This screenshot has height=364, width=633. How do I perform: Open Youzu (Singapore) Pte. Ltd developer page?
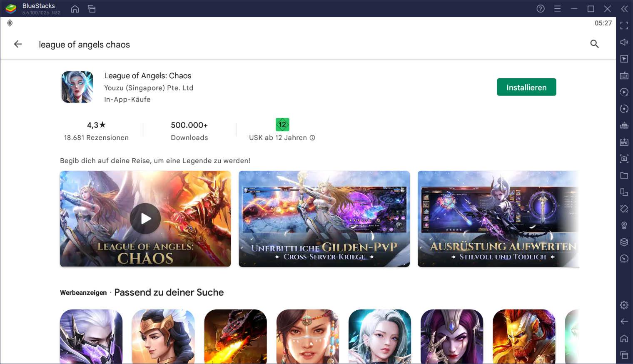[x=149, y=88]
